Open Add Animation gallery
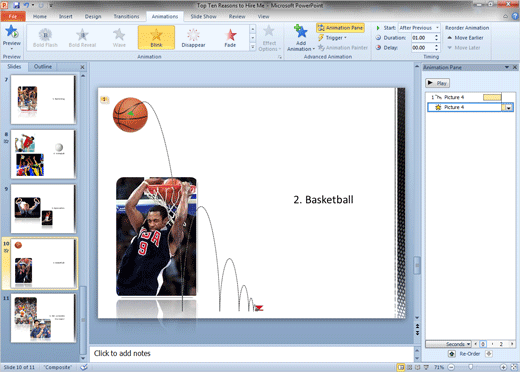The width and height of the screenshot is (520, 372). pyautogui.click(x=301, y=38)
